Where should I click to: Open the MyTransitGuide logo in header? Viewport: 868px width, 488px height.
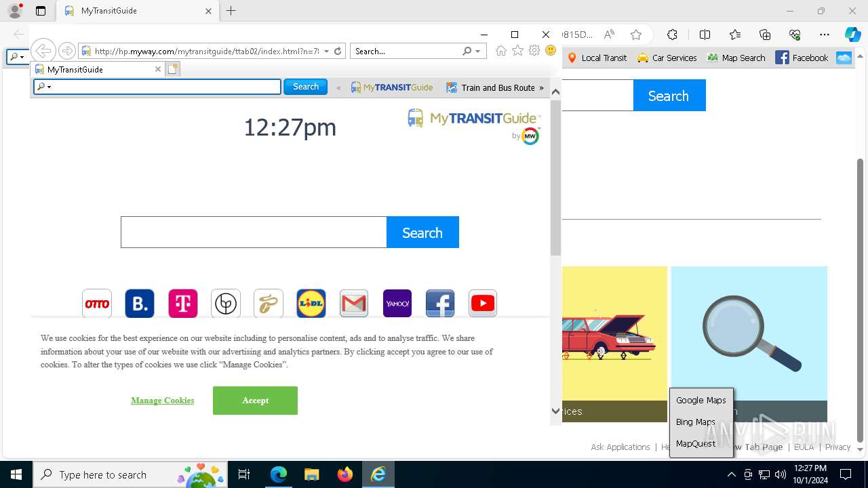coord(473,119)
